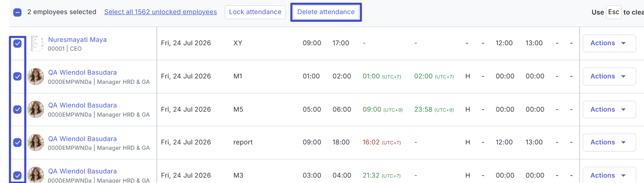Click the Delete attendance button

pos(326,12)
